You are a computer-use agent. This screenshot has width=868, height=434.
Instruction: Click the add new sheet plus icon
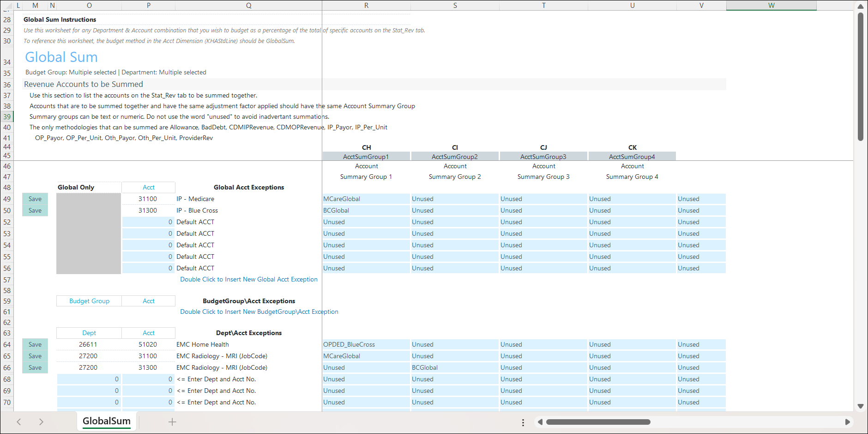coord(172,422)
